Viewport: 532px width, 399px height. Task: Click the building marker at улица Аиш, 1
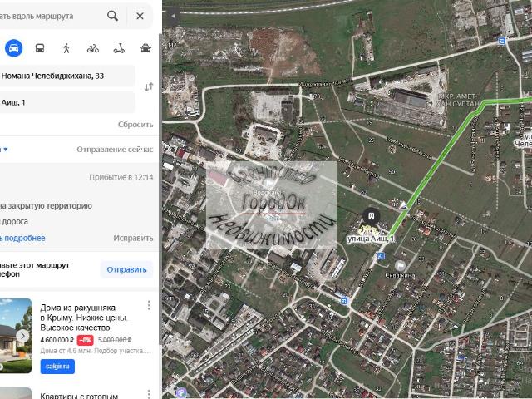pos(372,216)
